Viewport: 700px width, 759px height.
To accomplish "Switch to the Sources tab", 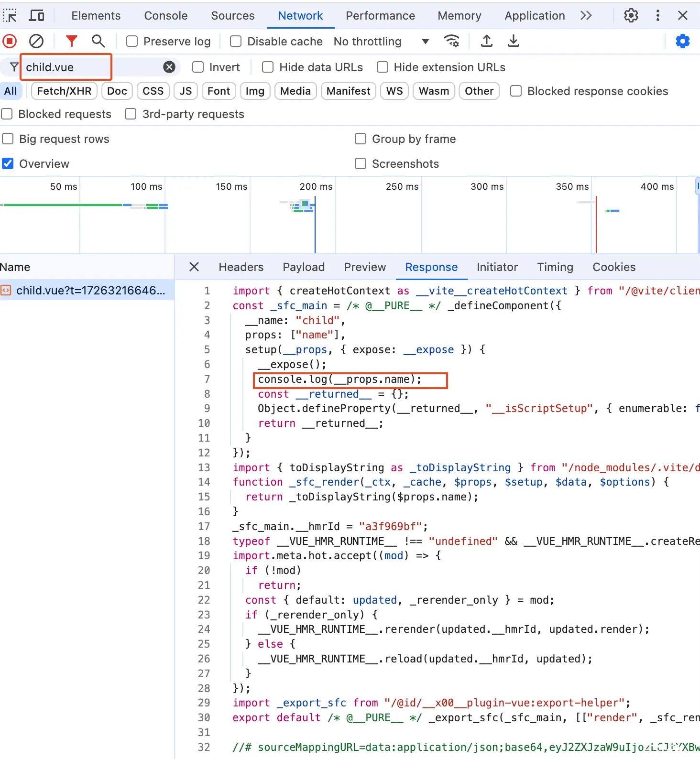I will click(233, 16).
